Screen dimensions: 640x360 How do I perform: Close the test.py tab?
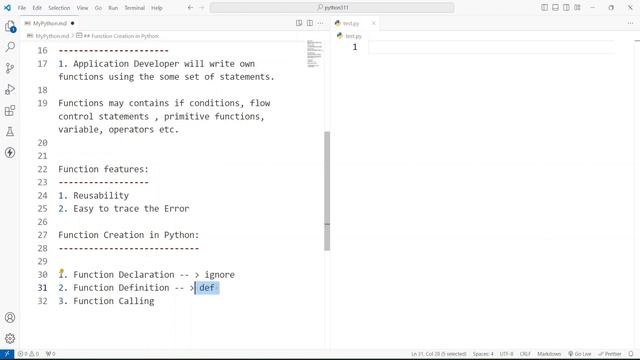click(x=373, y=23)
